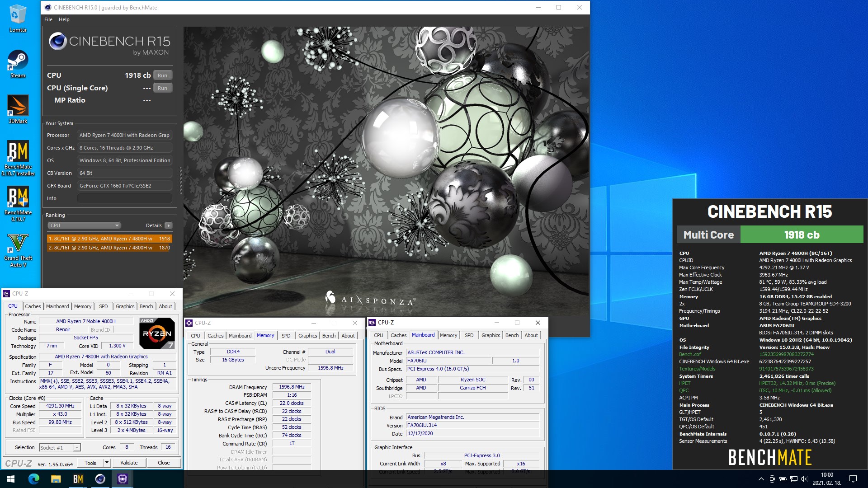This screenshot has width=868, height=488.
Task: Open the Grand Theft Auto V shortcut
Action: (x=18, y=250)
